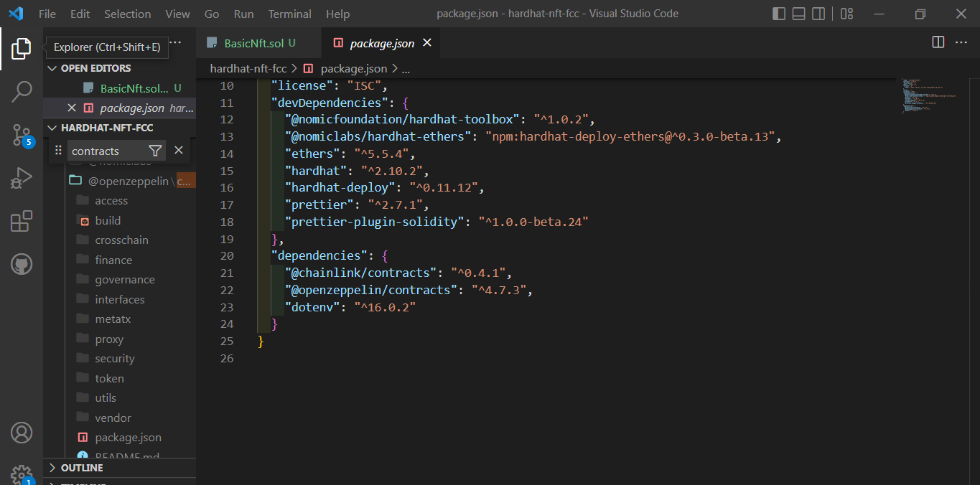Toggle the Primary Side Bar layout icon
This screenshot has height=485, width=980.
(x=779, y=14)
